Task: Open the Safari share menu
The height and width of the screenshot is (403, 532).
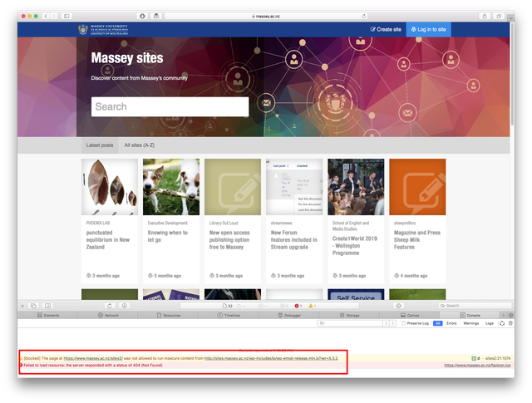Action: (485, 16)
